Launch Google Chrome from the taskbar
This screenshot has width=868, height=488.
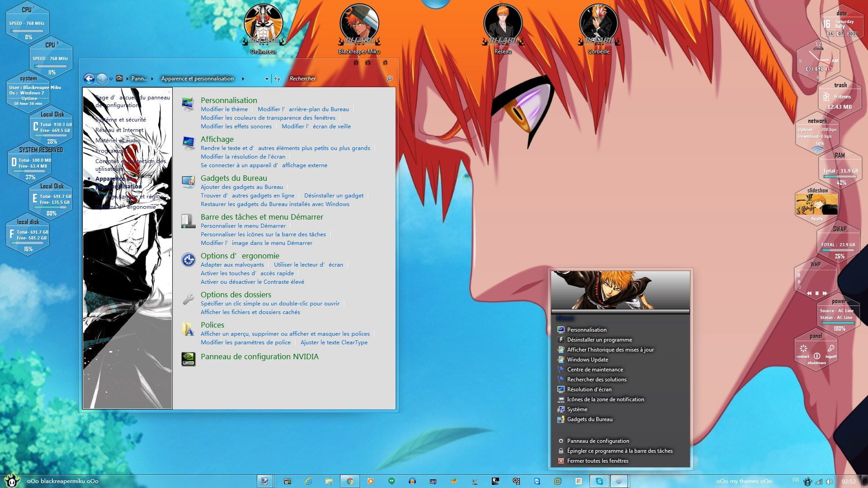pyautogui.click(x=349, y=481)
